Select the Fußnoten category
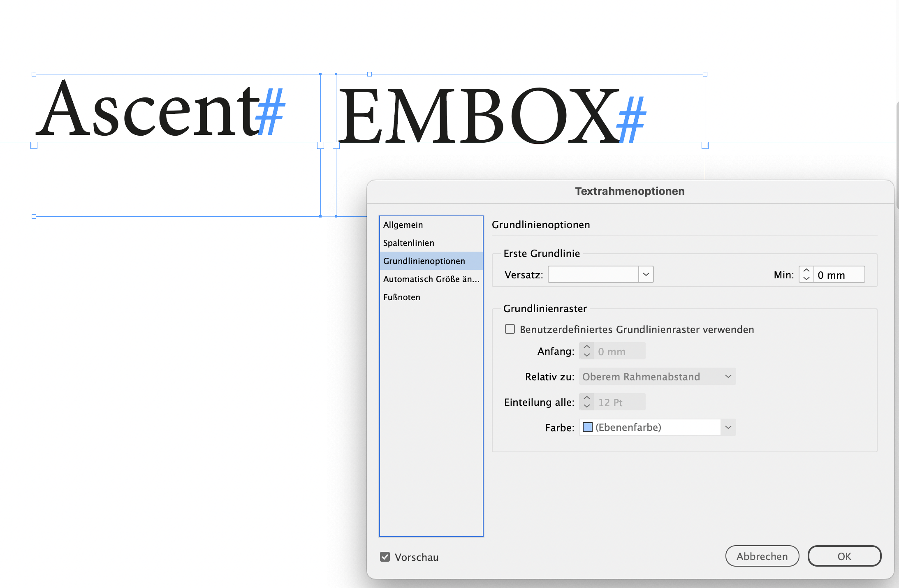Screen dimensions: 899x588 [402, 297]
